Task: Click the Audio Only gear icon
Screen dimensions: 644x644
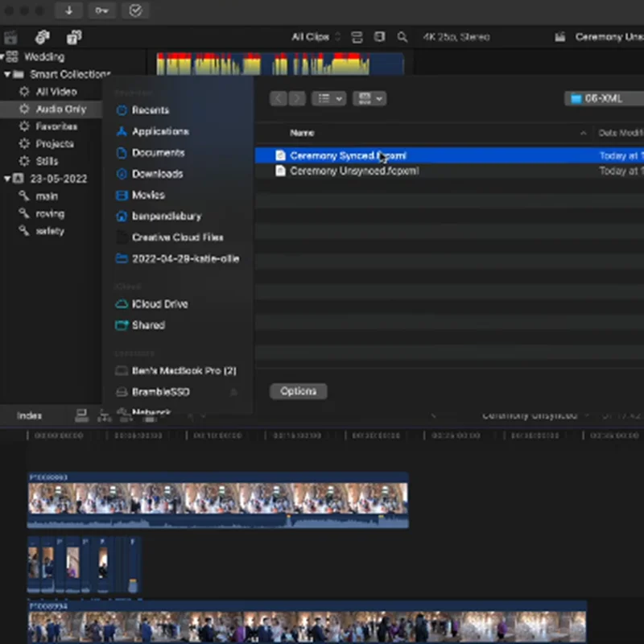Action: pyautogui.click(x=24, y=109)
